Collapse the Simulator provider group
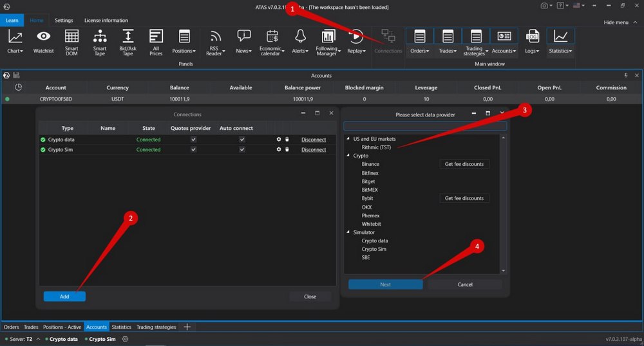The height and width of the screenshot is (346, 644). pos(348,232)
